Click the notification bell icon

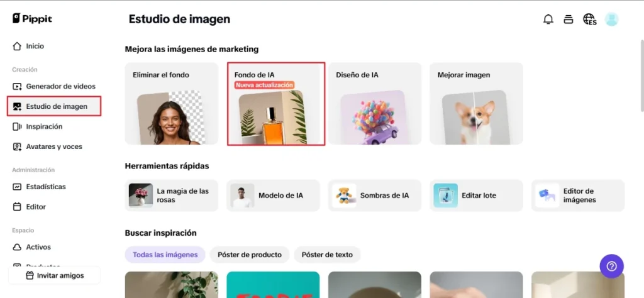tap(548, 19)
